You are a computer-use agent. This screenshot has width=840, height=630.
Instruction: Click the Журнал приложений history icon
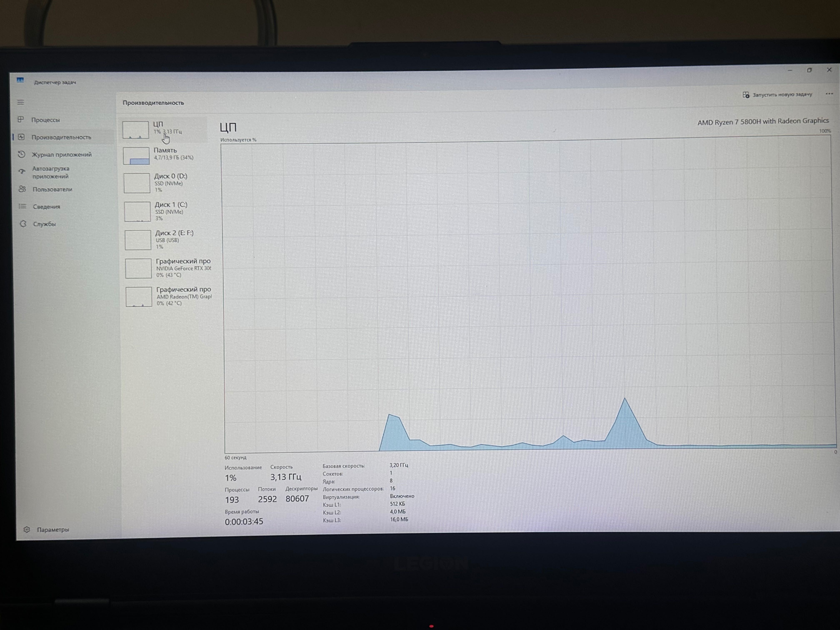click(x=22, y=154)
